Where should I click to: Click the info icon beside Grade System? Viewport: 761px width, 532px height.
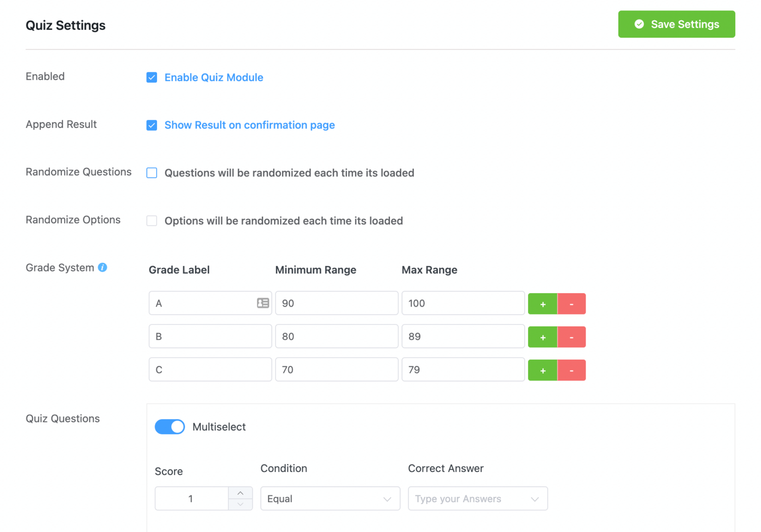(103, 267)
